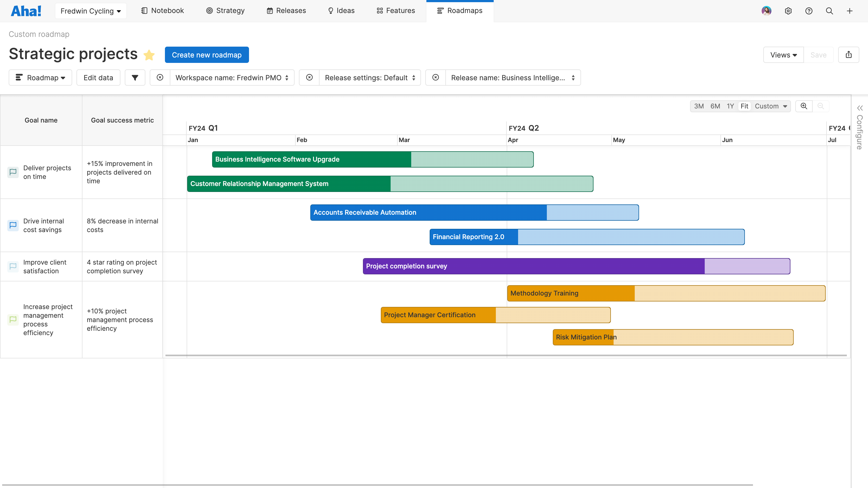Click the goal flag icon for Drive internal cost savings
This screenshot has height=488, width=868.
(13, 225)
